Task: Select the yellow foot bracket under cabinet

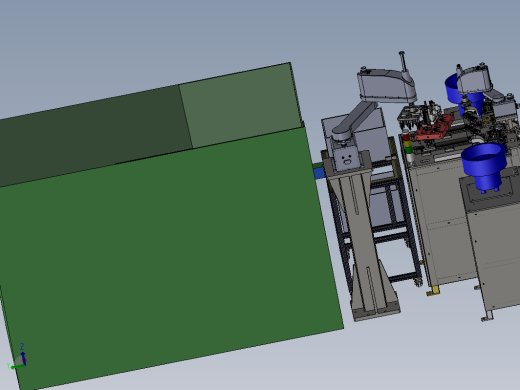Action: click(433, 291)
